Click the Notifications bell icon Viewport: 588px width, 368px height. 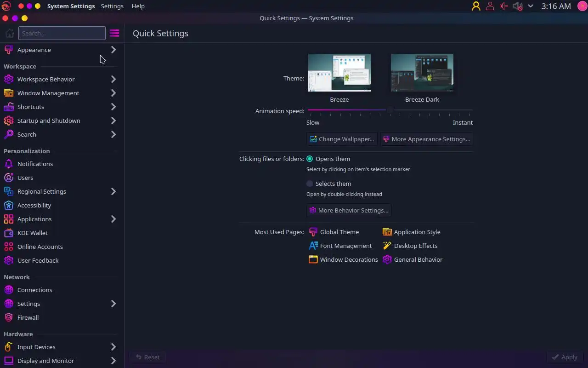[x=8, y=164]
